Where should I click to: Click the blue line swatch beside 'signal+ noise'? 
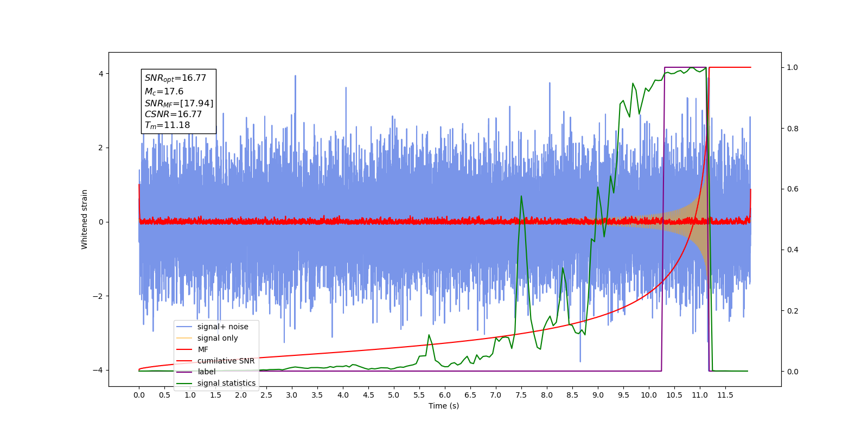click(184, 327)
